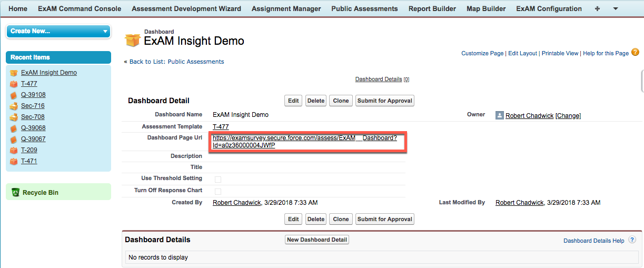The width and height of the screenshot is (644, 268).
Task: Open Sec-708 link in Recent Items
Action: [x=33, y=117]
